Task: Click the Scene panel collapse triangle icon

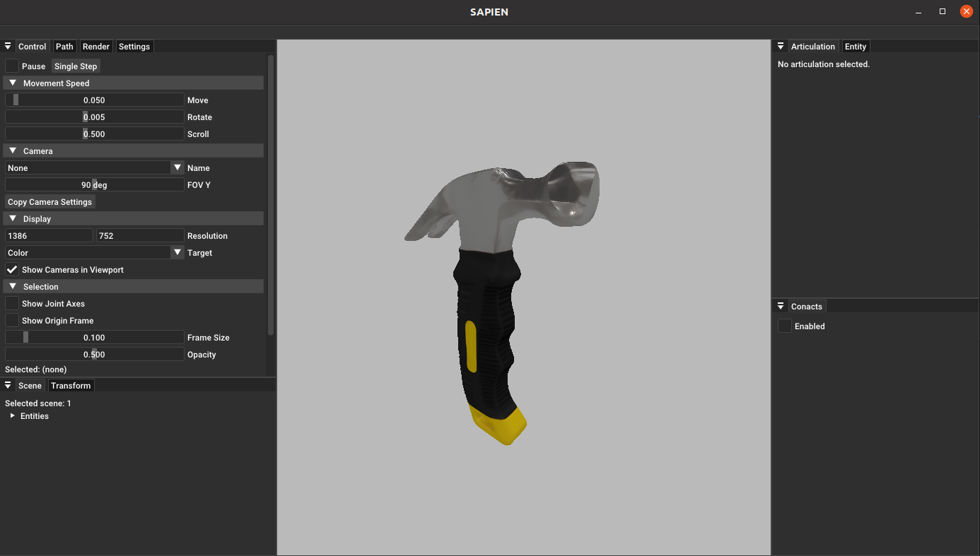Action: [8, 385]
